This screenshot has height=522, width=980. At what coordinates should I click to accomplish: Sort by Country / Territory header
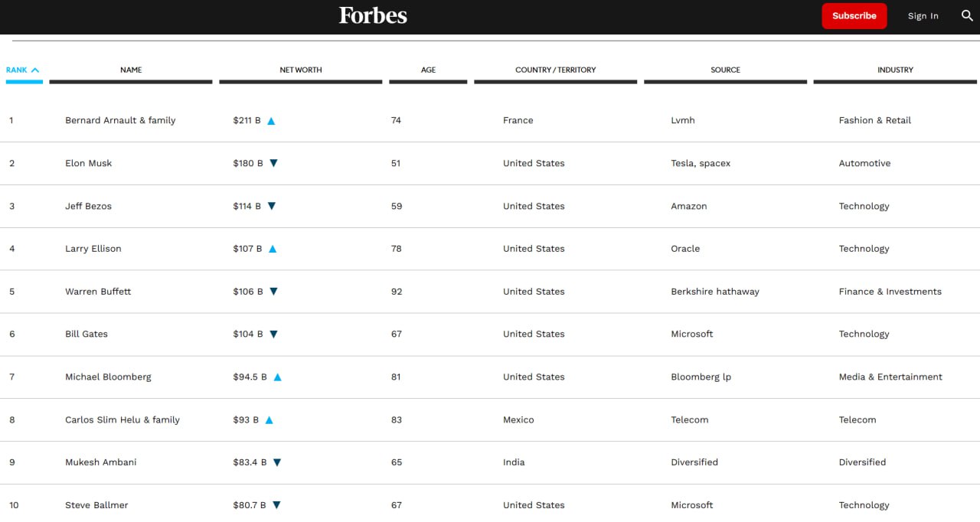click(x=555, y=70)
